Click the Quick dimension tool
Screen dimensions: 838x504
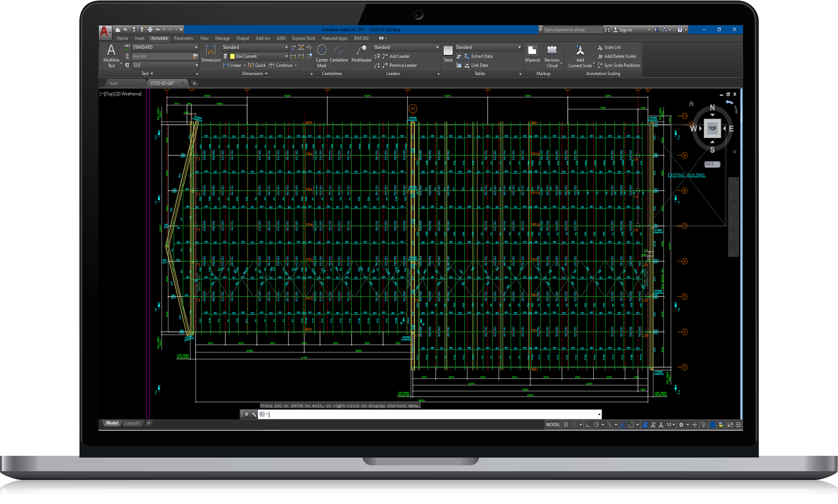click(x=257, y=65)
